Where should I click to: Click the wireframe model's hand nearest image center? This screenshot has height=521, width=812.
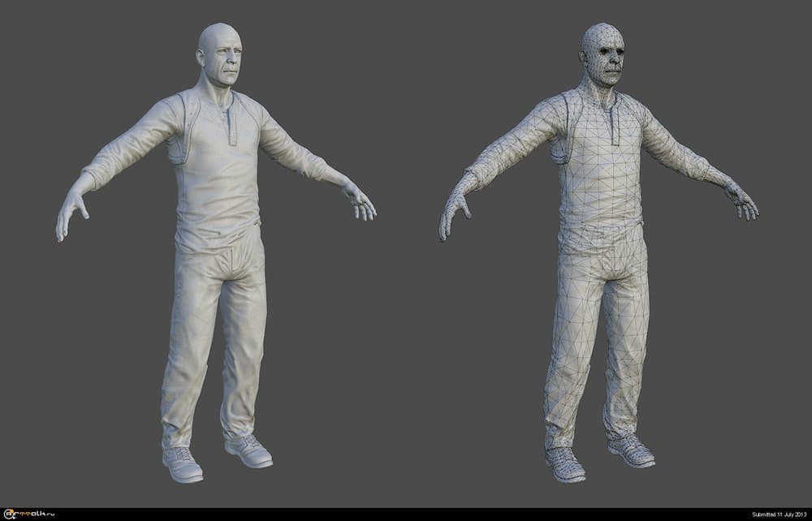pyautogui.click(x=454, y=215)
